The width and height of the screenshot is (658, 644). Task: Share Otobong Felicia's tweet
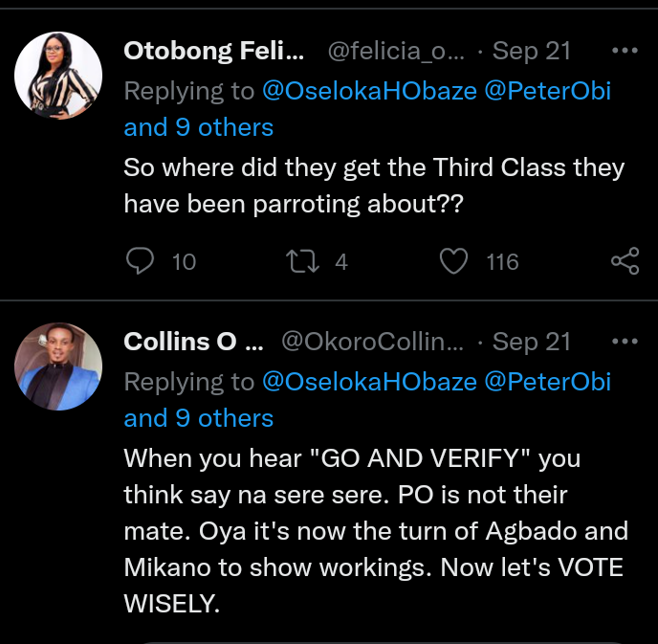(x=625, y=261)
